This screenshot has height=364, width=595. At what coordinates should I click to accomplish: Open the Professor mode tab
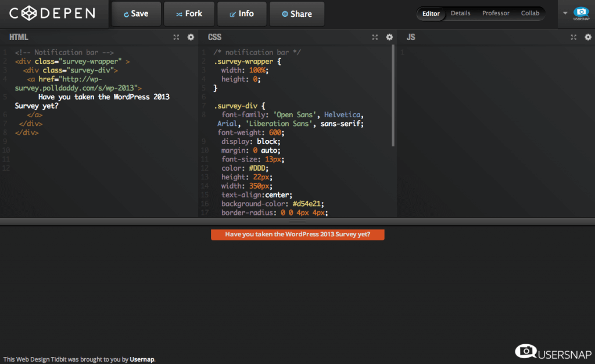[496, 13]
